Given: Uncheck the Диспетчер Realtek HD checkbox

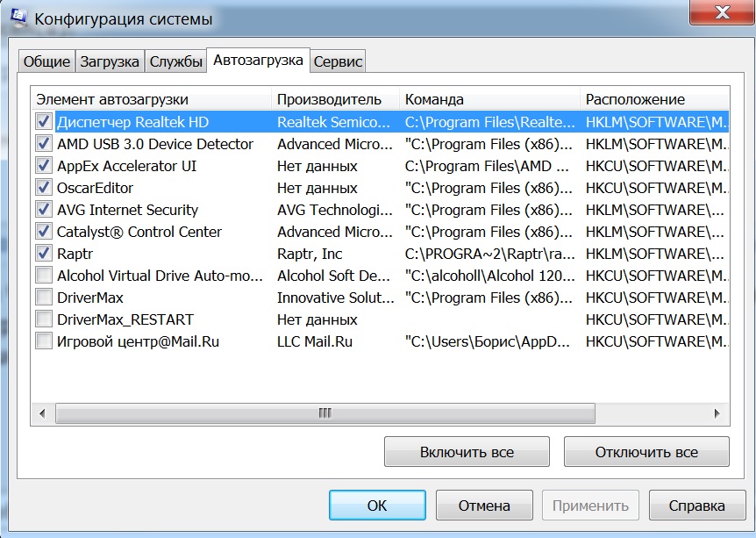Looking at the screenshot, I should point(43,122).
